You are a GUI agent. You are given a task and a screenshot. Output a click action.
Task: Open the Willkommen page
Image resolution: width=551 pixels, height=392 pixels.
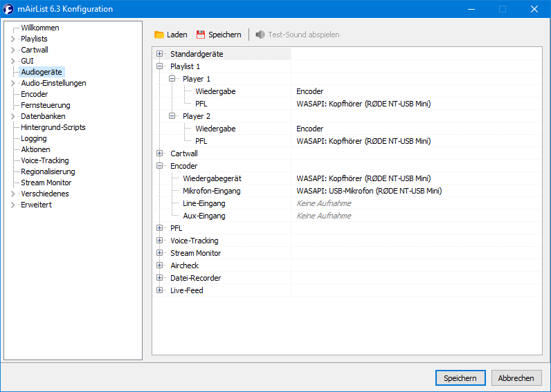pos(39,28)
